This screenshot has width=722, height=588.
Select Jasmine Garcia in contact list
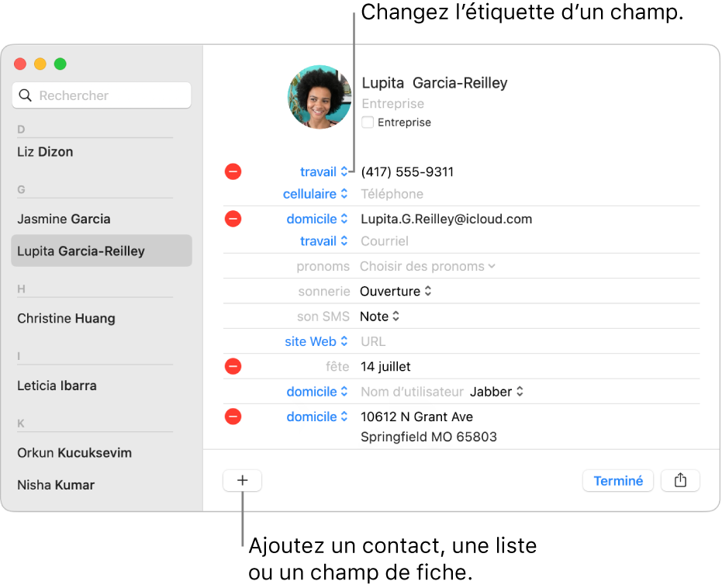click(64, 219)
